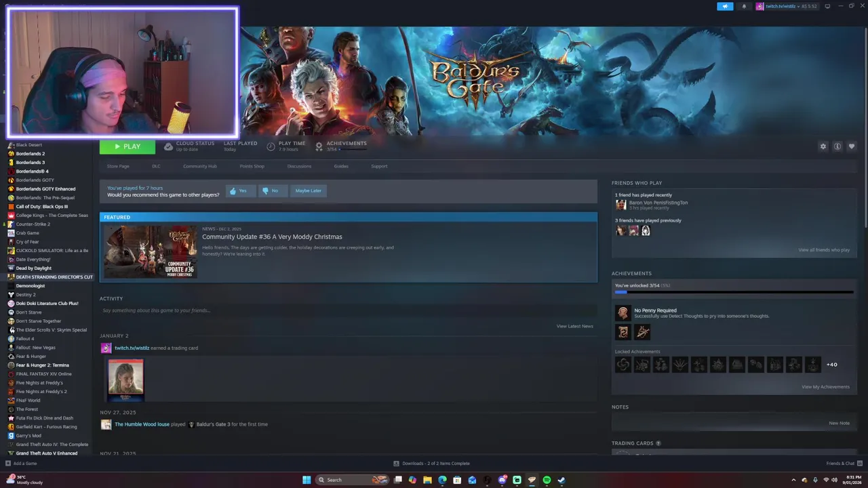
Task: Click the New Note button
Action: click(x=839, y=423)
